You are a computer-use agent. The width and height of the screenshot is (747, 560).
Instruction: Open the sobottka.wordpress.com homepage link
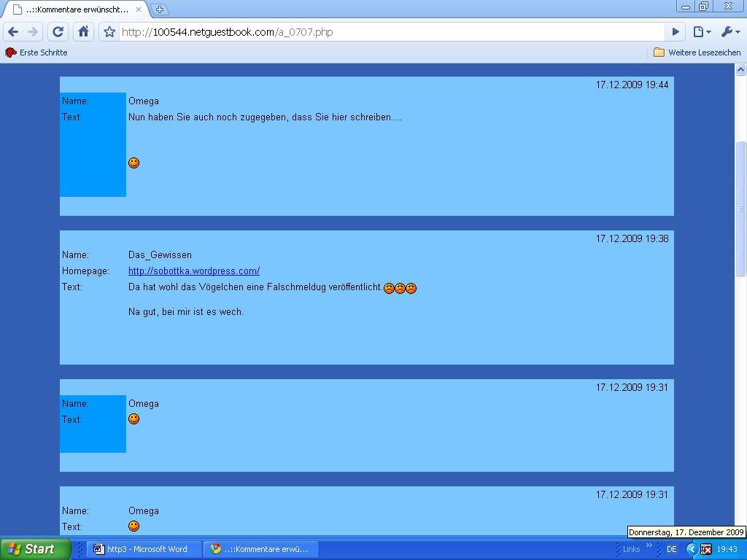pyautogui.click(x=194, y=271)
